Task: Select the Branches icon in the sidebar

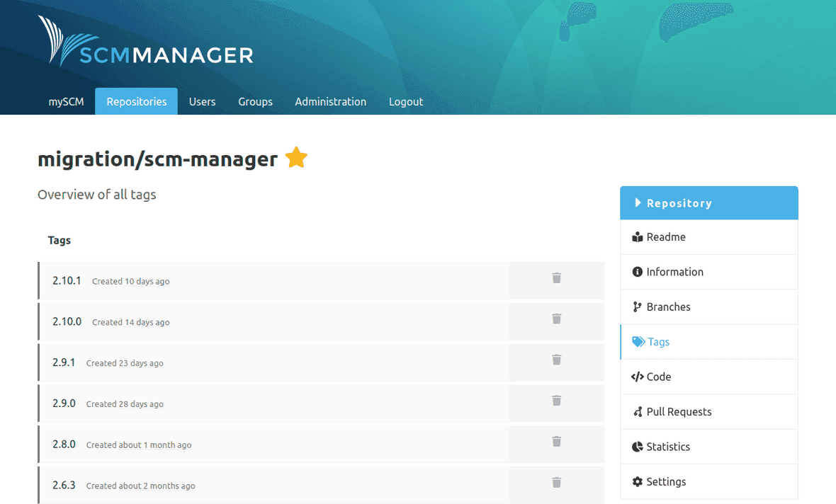Action: coord(637,307)
